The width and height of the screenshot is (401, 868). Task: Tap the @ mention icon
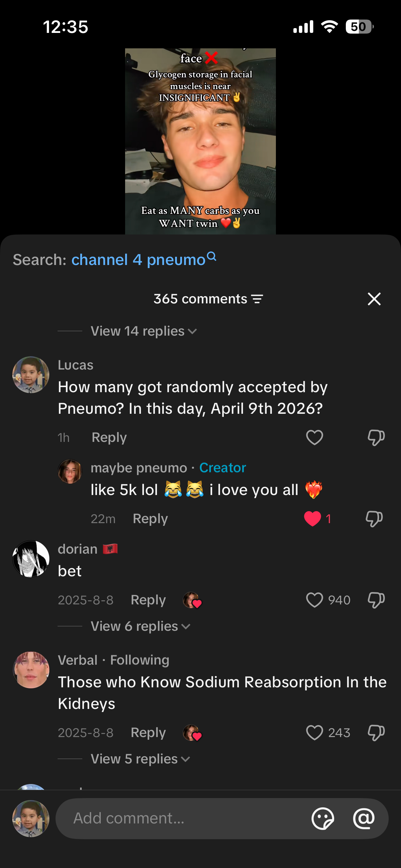click(364, 818)
